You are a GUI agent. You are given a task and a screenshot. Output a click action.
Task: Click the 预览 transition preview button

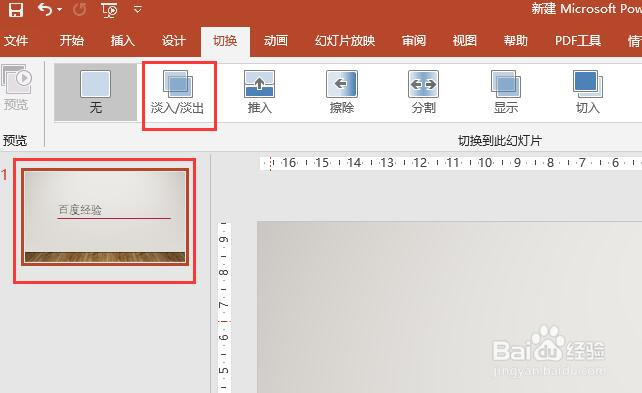[16, 88]
